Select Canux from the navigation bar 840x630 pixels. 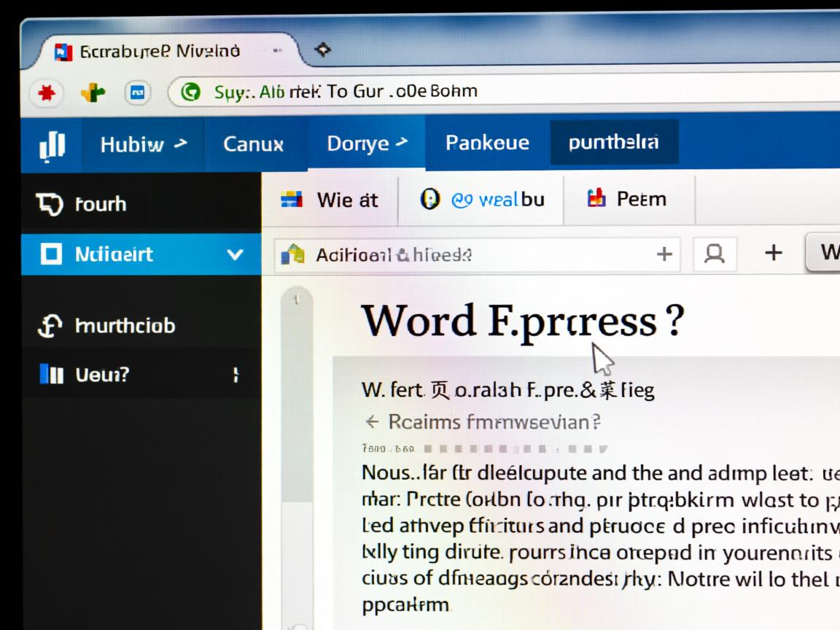pos(253,144)
